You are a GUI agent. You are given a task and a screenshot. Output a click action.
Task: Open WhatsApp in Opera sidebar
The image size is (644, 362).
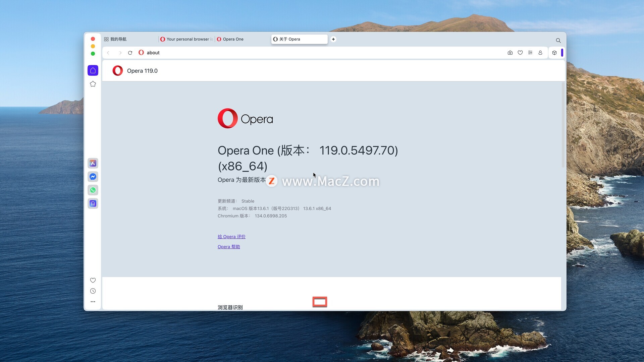tap(93, 190)
